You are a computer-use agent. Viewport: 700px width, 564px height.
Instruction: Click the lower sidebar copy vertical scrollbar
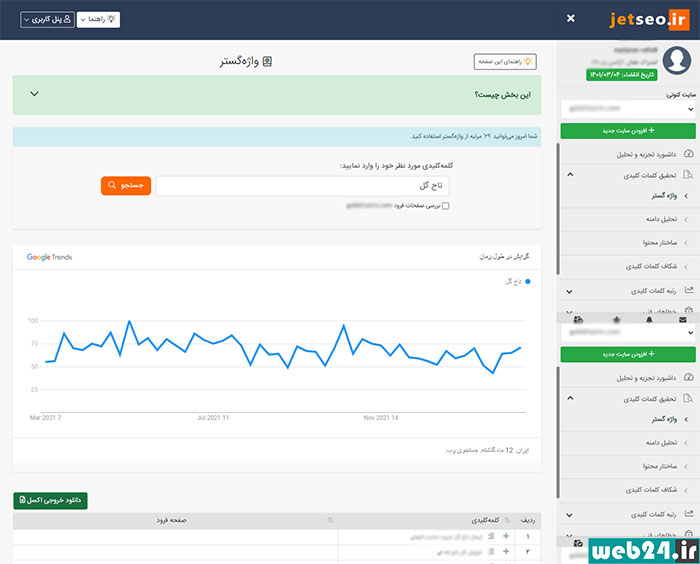[558, 432]
